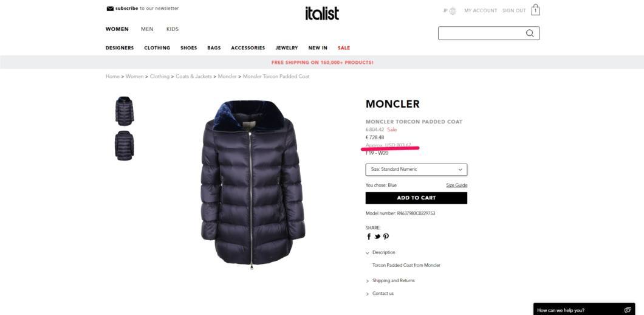Switch to the MEN tab
Screen dimensions: 644x315
pyautogui.click(x=147, y=29)
